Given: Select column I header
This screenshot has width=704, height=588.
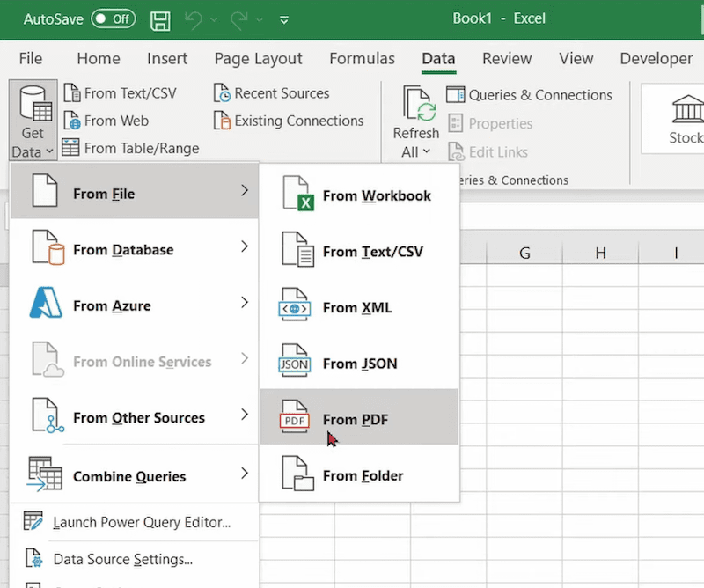Looking at the screenshot, I should point(671,253).
